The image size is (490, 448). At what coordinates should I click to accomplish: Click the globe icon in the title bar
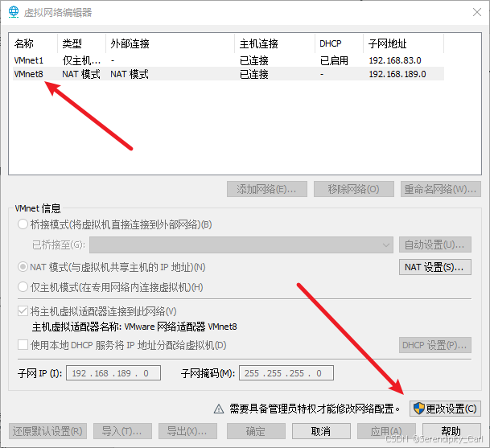[14, 12]
